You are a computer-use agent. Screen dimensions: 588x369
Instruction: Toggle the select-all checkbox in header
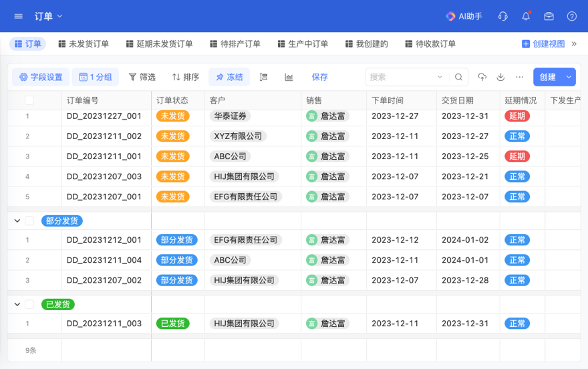tap(29, 100)
